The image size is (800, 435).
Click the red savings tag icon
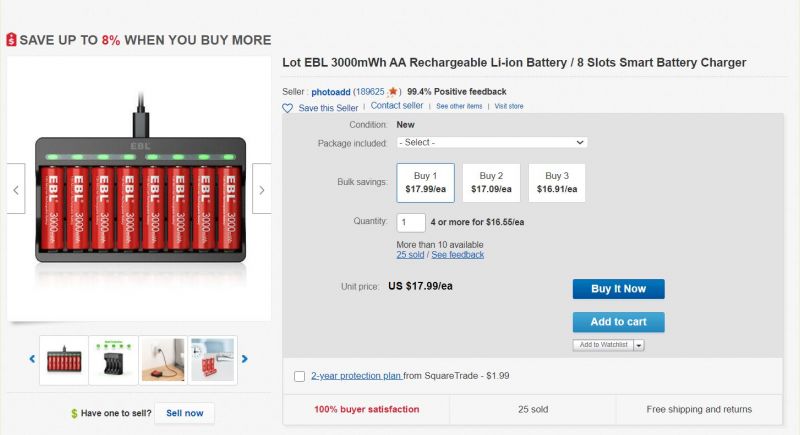click(x=11, y=40)
